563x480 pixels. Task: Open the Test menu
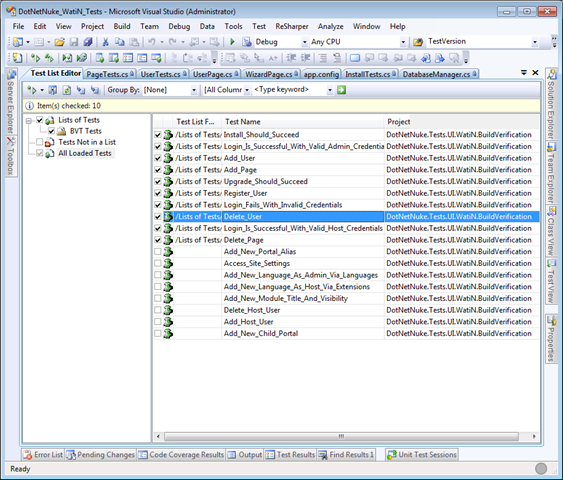[259, 27]
